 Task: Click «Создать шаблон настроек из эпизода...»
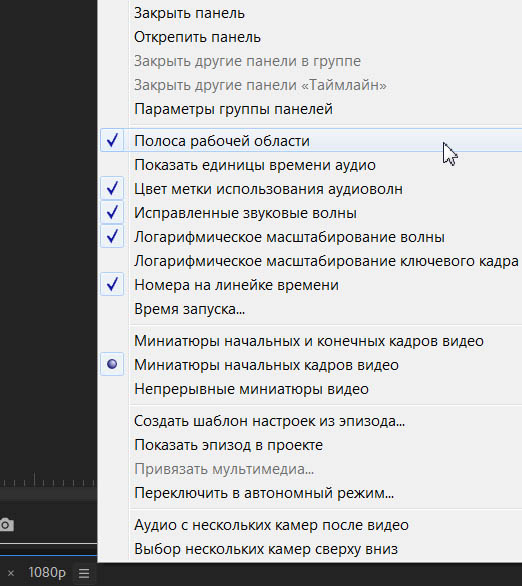point(311,421)
